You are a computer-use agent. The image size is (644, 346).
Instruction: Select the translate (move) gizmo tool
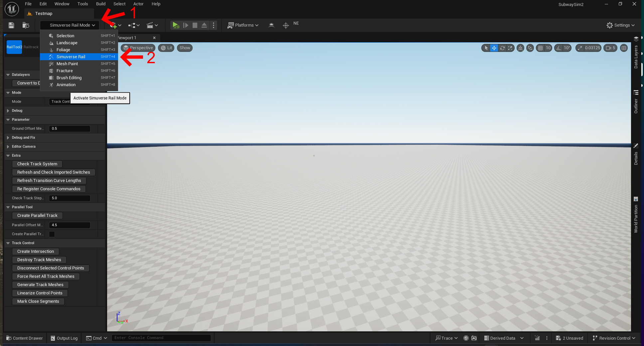[494, 48]
